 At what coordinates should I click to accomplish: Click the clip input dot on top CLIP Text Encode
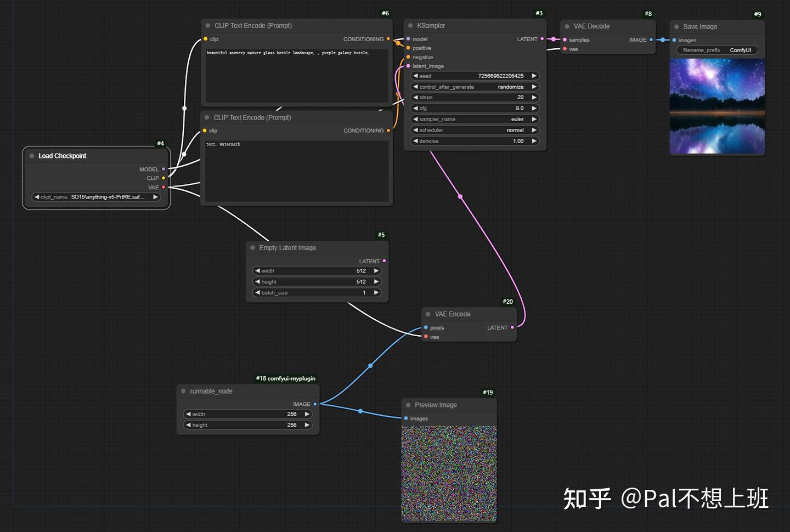click(x=205, y=39)
